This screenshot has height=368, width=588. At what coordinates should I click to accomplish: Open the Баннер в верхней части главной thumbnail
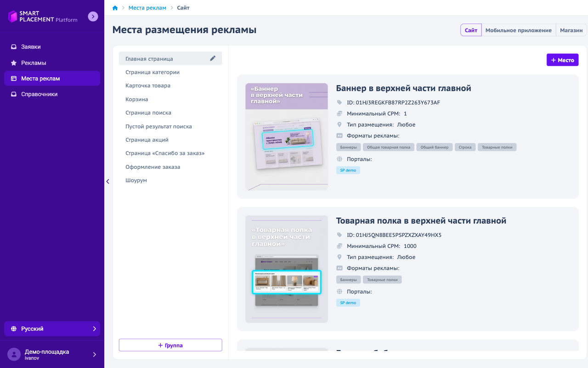pyautogui.click(x=287, y=137)
